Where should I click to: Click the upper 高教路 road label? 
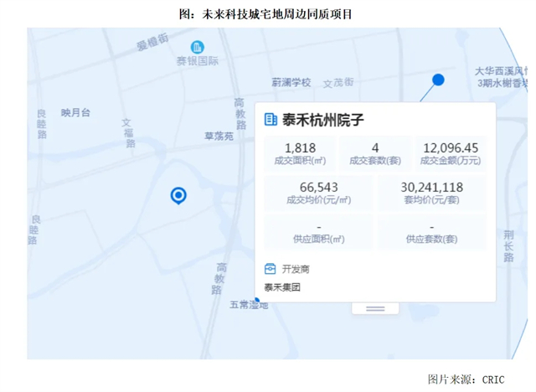[x=240, y=114]
